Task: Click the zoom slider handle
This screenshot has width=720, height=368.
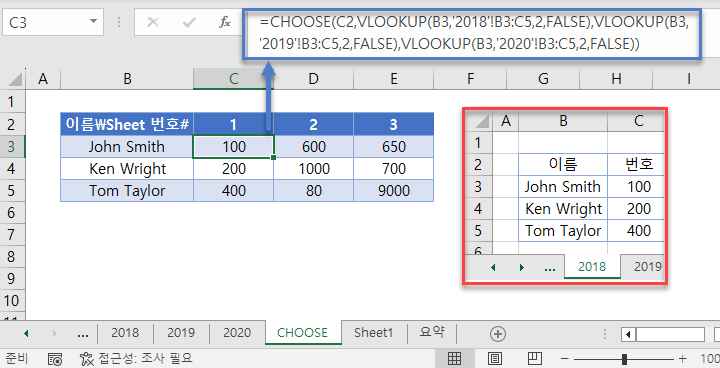Action: [x=624, y=359]
